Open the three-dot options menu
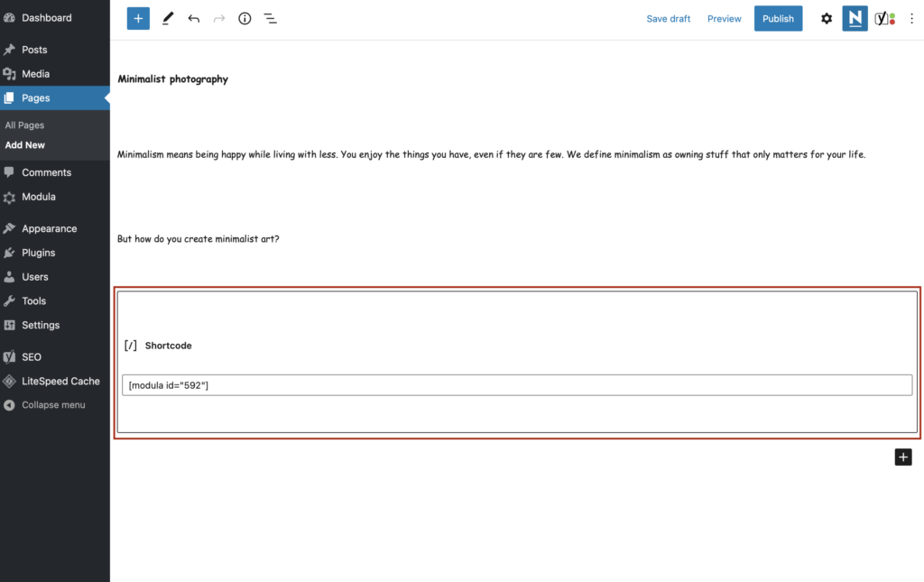Screen dimensions: 924x582 911,19
